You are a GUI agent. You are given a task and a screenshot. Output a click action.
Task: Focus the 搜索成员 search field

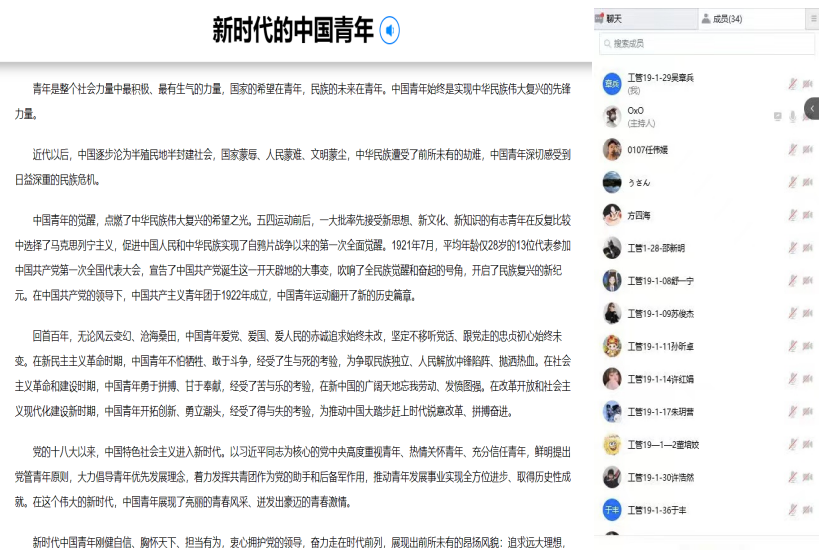tap(707, 44)
